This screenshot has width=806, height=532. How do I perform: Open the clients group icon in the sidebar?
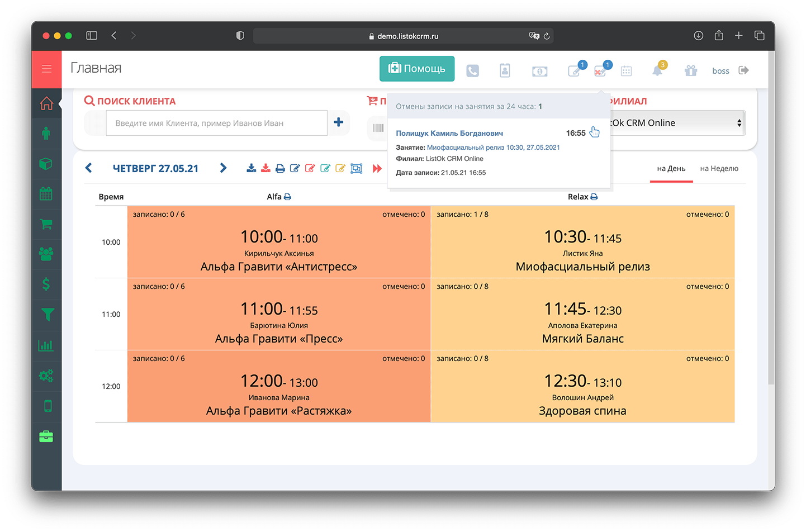click(46, 254)
